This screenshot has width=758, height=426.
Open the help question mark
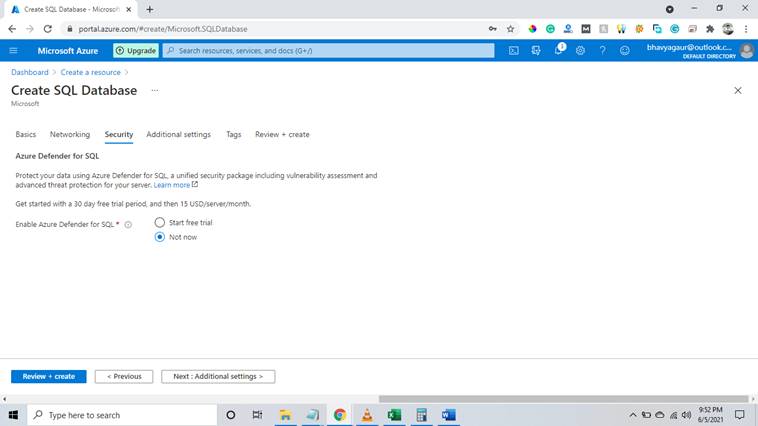(x=602, y=50)
